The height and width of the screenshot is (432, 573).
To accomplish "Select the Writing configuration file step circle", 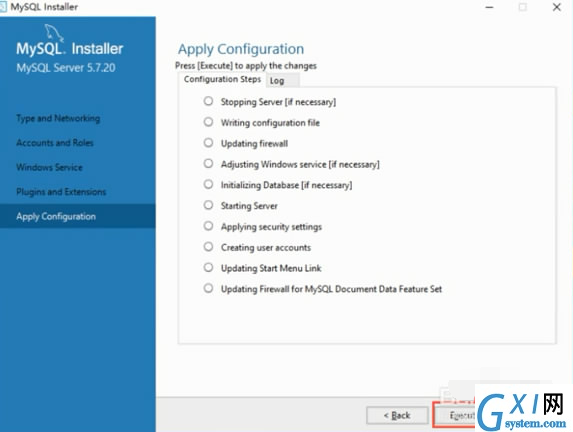I will click(208, 122).
